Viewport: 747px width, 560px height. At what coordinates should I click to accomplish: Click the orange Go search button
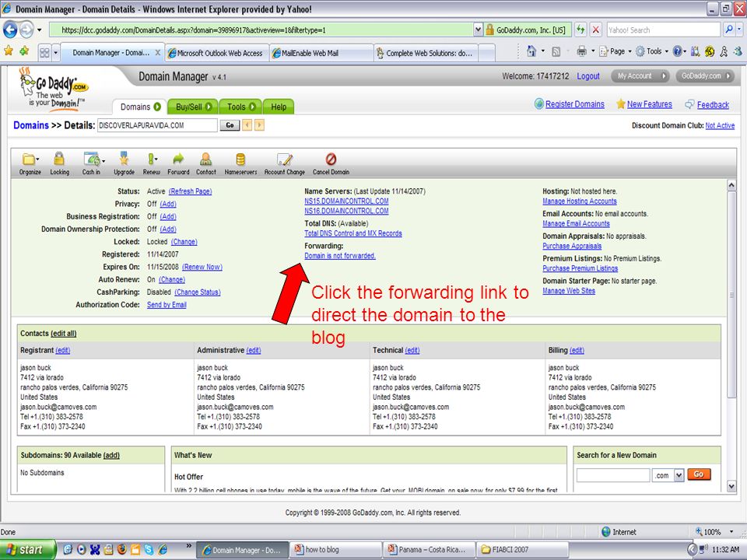699,474
